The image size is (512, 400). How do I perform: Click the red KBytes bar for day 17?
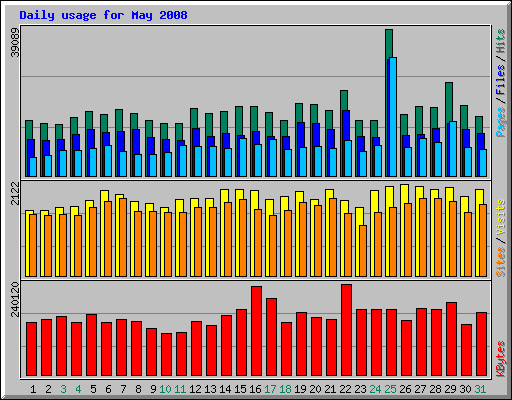[x=271, y=337]
